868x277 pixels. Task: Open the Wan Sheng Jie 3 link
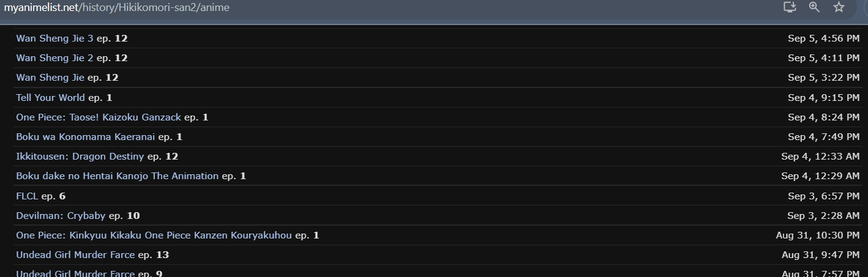tap(54, 39)
